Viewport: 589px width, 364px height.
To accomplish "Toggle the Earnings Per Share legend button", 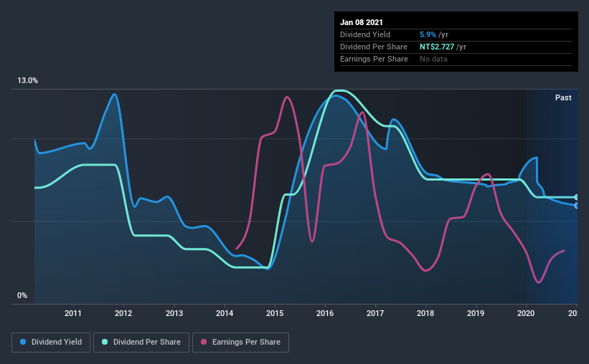I will (240, 343).
